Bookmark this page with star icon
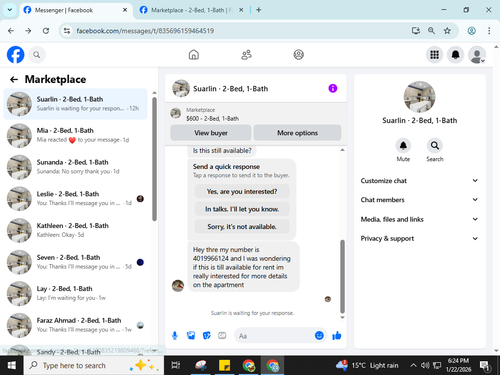The width and height of the screenshot is (500, 375). (x=447, y=31)
